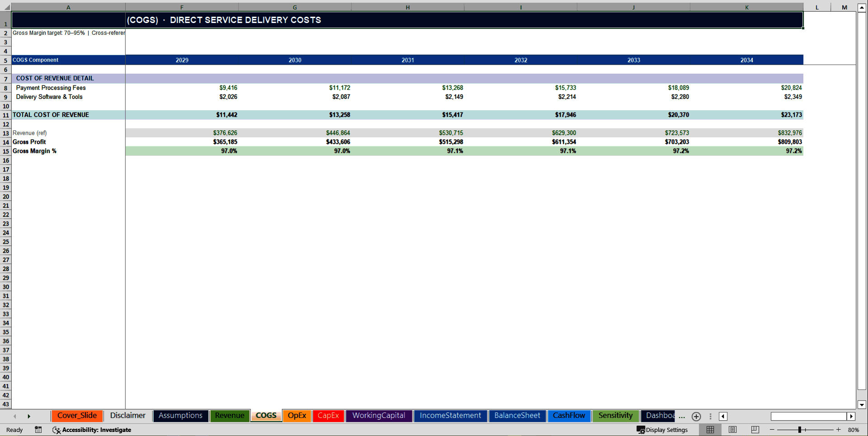Open the Sensitivity sheet tab

615,416
